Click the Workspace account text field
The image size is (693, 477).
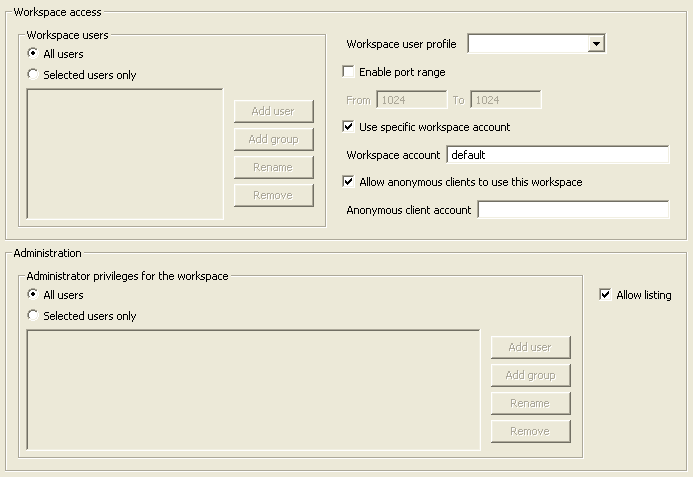pyautogui.click(x=557, y=155)
